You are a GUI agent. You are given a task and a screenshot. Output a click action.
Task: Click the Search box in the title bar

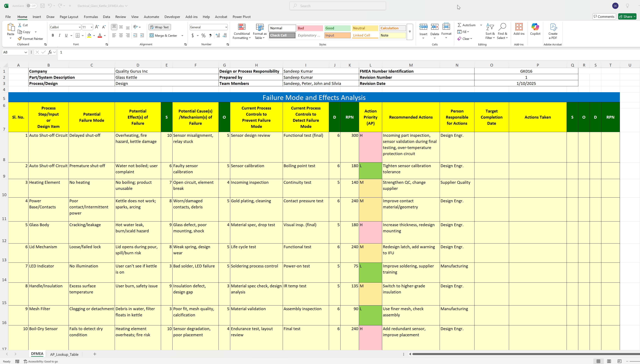[x=338, y=6]
